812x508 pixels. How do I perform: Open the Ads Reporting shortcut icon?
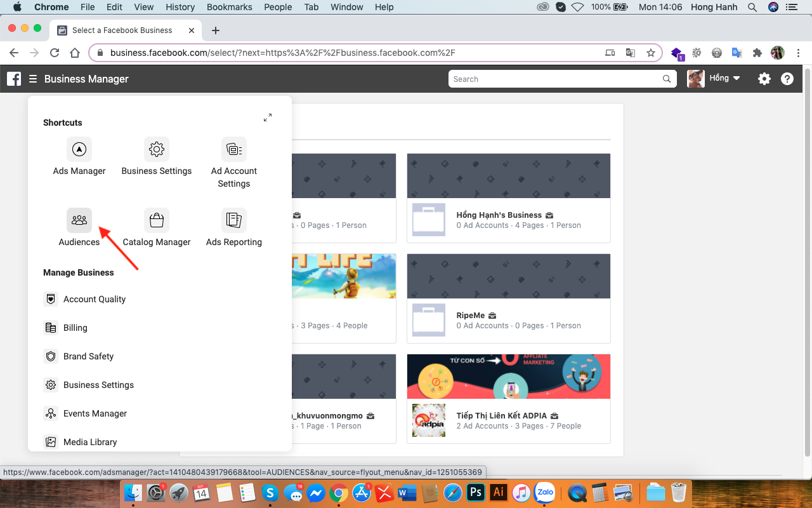[234, 220]
